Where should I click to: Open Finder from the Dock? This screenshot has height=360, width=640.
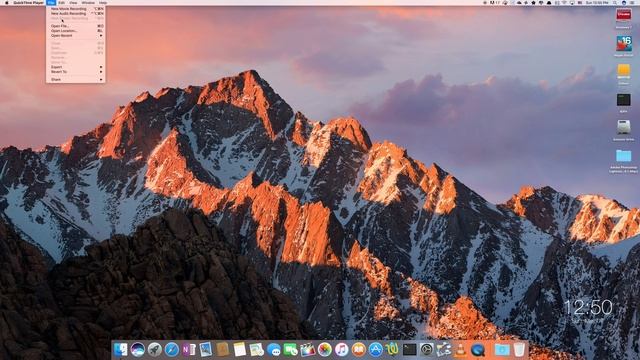pos(120,350)
